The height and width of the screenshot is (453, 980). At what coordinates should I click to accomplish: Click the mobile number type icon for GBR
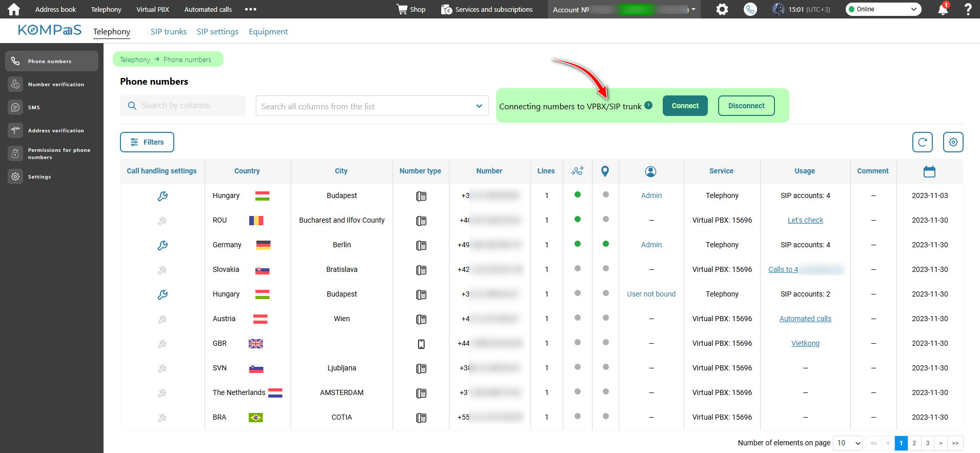(421, 344)
